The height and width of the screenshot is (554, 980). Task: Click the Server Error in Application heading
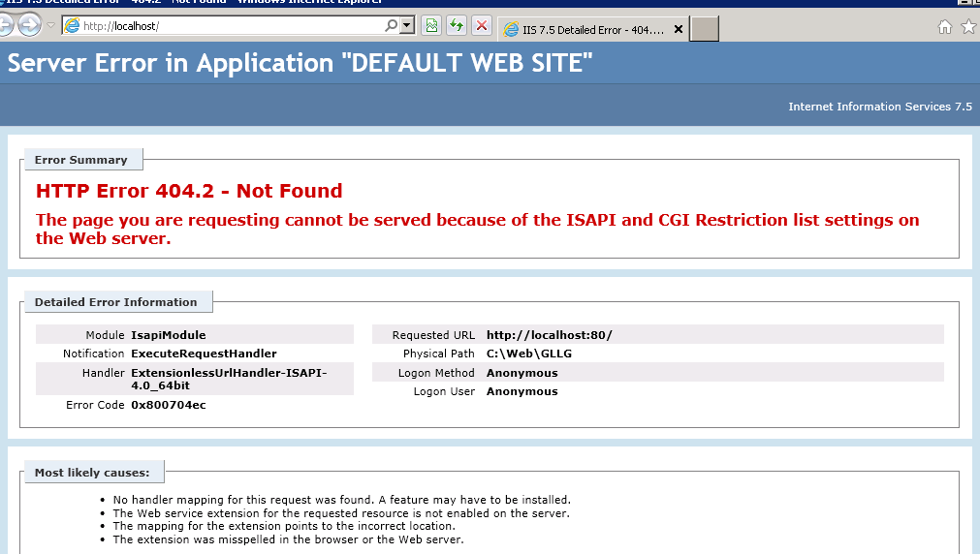[x=300, y=63]
